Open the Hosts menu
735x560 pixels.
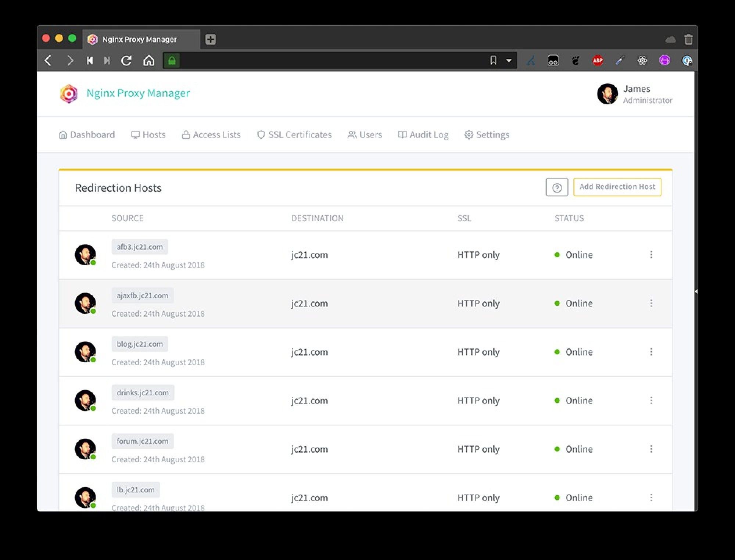(148, 135)
